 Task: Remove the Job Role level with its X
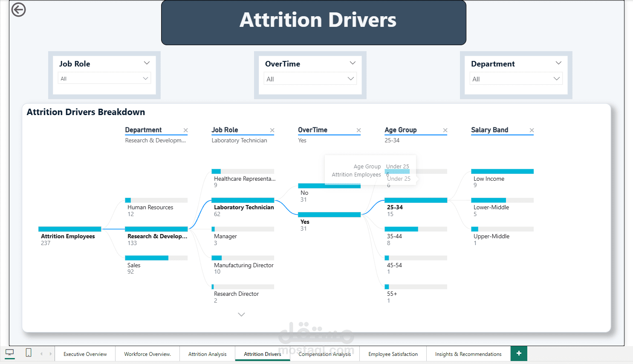click(272, 130)
